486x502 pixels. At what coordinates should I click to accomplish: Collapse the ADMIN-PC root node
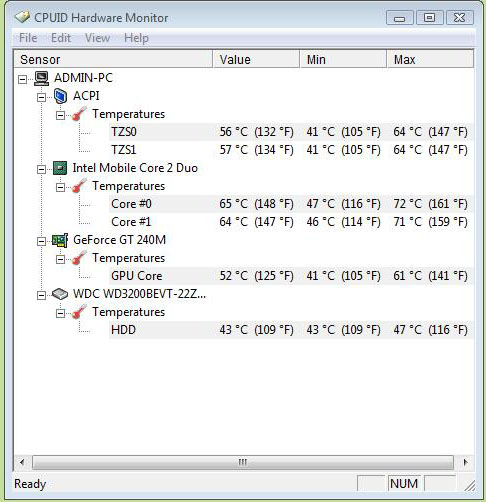point(22,79)
